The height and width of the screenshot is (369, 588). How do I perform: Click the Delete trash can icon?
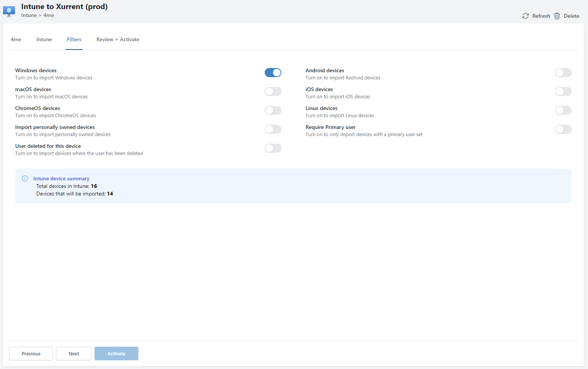coord(557,16)
